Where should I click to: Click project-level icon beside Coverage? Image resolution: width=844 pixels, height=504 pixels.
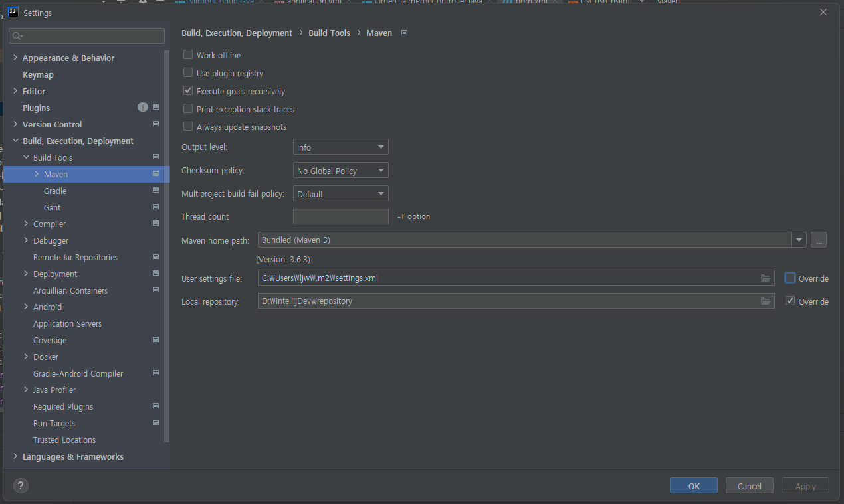pos(156,339)
